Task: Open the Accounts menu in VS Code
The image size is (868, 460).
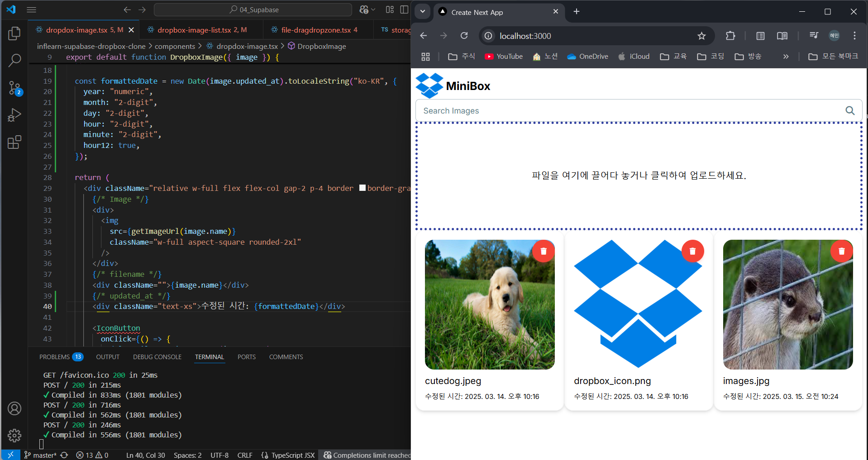Action: tap(14, 408)
